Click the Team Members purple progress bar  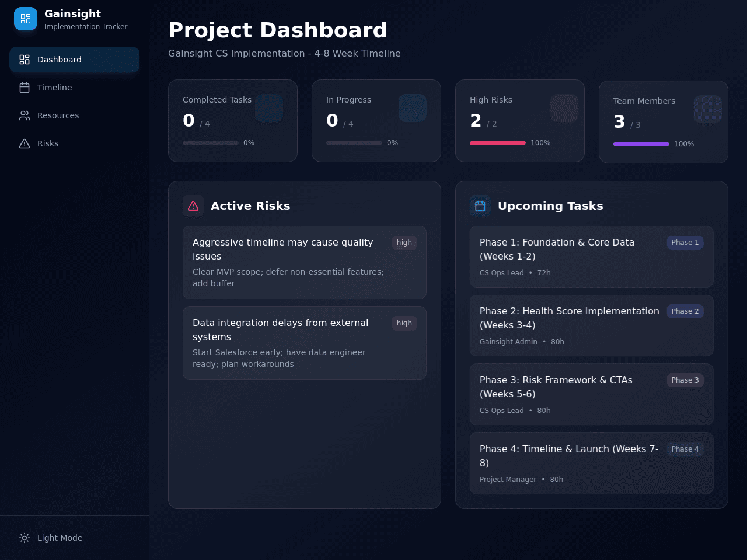tap(641, 144)
